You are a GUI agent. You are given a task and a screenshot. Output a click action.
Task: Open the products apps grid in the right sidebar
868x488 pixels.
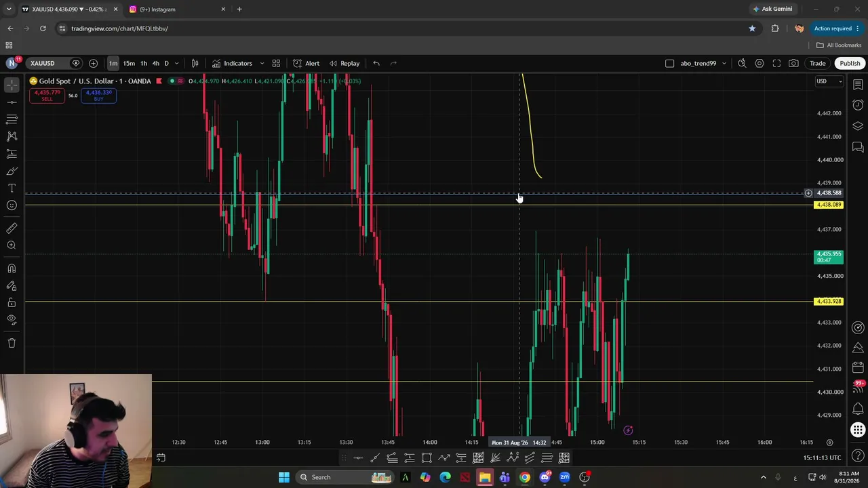click(x=858, y=430)
